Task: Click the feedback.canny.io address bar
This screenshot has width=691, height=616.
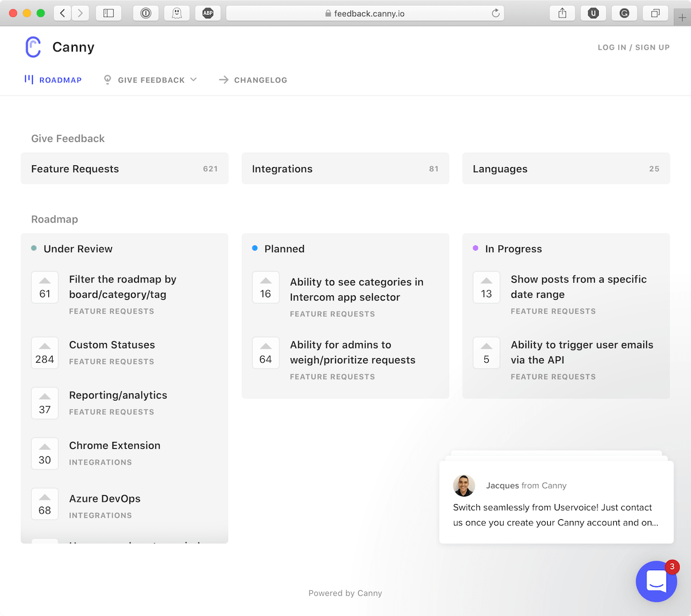Action: (x=365, y=13)
